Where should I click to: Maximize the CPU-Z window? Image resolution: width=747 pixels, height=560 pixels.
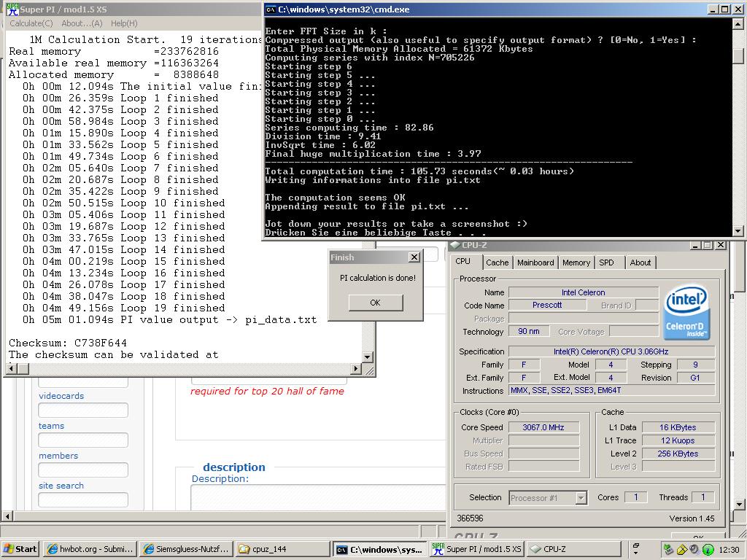click(708, 245)
